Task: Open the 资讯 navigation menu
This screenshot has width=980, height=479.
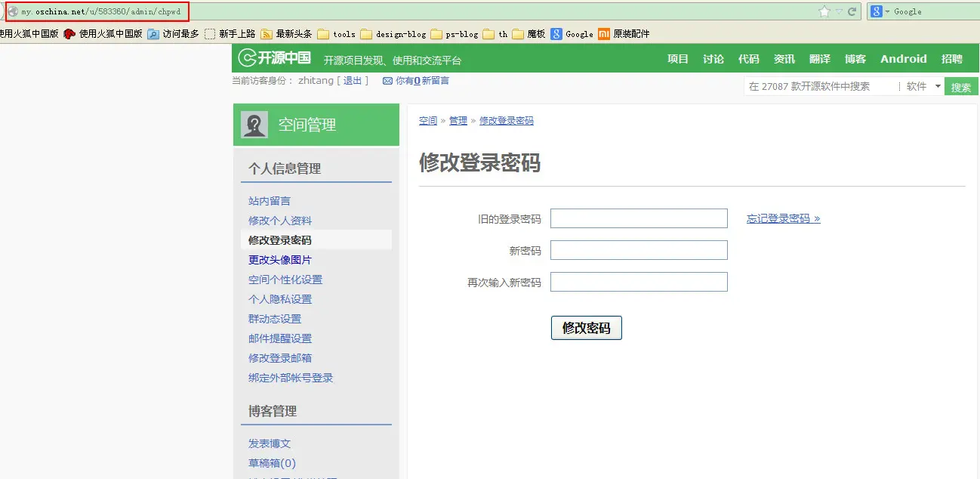Action: [784, 59]
